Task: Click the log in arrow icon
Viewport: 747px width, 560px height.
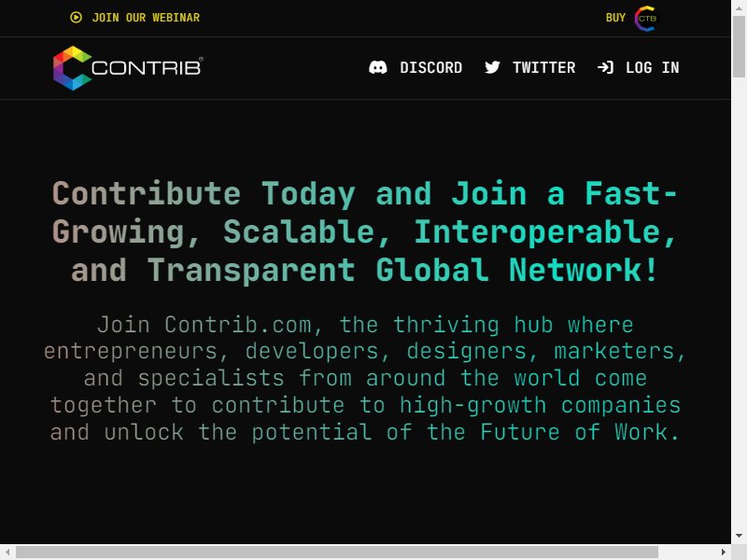Action: click(605, 67)
